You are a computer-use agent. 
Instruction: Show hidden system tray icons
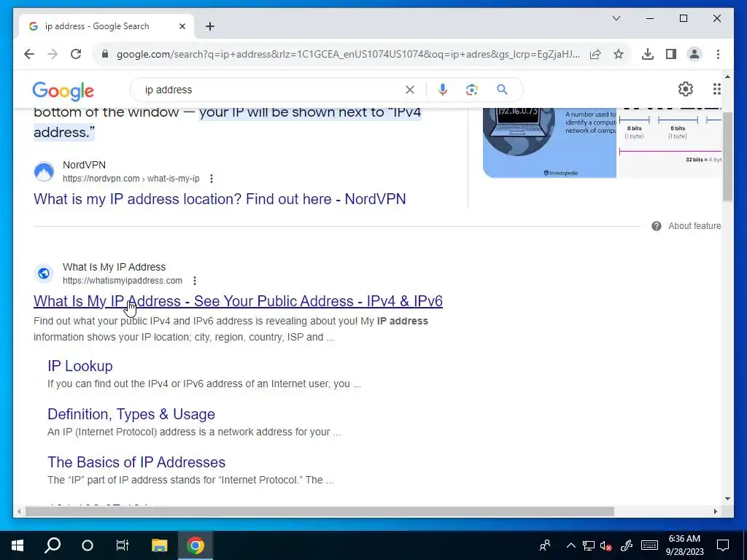[x=570, y=545]
